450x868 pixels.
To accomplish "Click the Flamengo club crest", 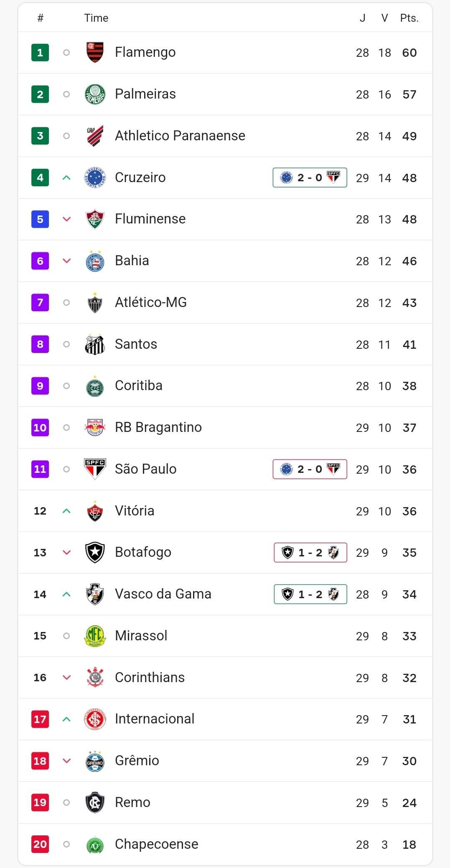I will 95,52.
